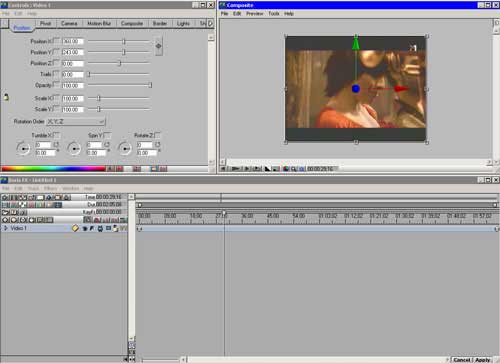Click the Opacity slider handle

click(150, 85)
